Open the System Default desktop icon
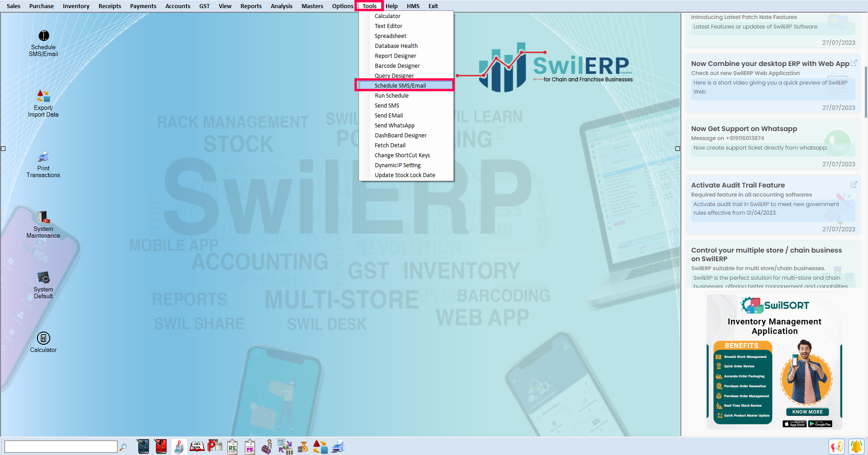This screenshot has width=868, height=455. (x=43, y=285)
